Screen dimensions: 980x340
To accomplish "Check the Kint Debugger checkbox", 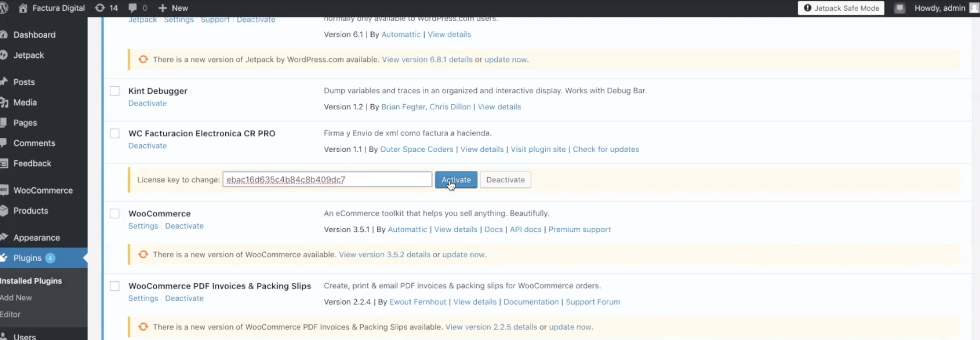I will [114, 91].
